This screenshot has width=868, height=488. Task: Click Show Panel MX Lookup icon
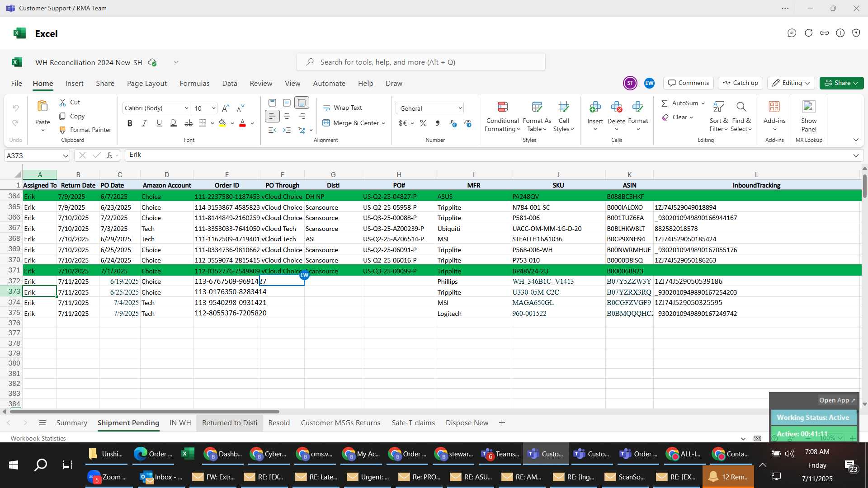tap(809, 107)
